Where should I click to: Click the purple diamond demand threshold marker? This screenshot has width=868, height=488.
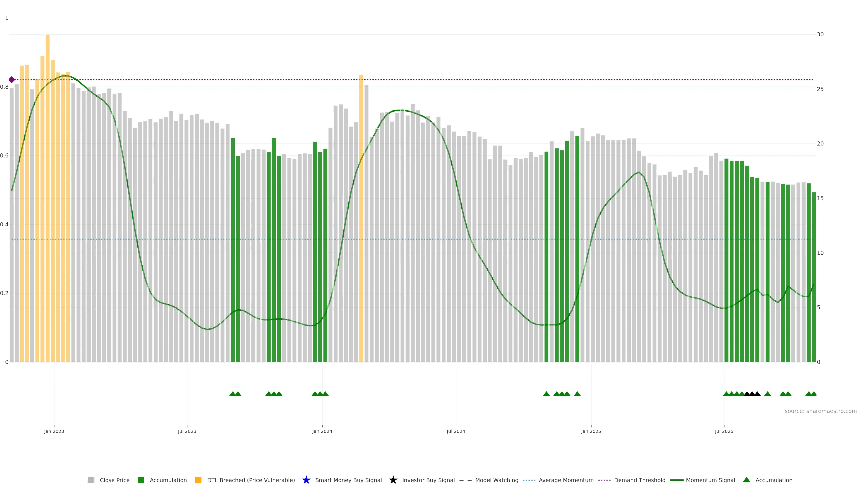(x=12, y=80)
